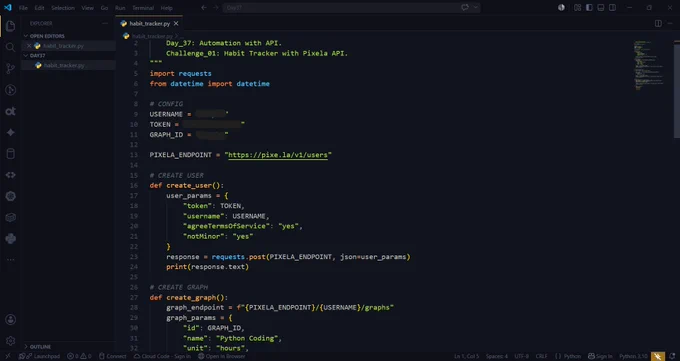
Task: Open the Terminal menu
Action: point(143,8)
